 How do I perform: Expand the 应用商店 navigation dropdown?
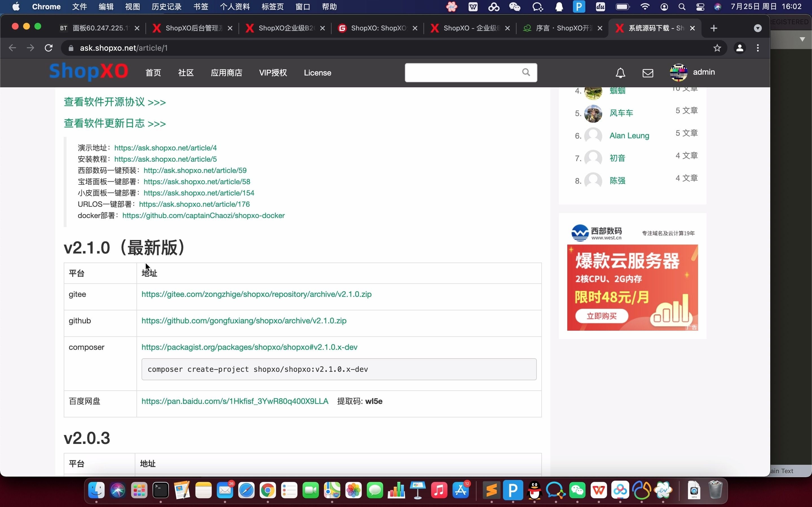tap(227, 72)
